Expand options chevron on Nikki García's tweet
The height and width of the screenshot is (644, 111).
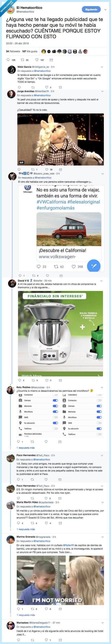[102, 67]
